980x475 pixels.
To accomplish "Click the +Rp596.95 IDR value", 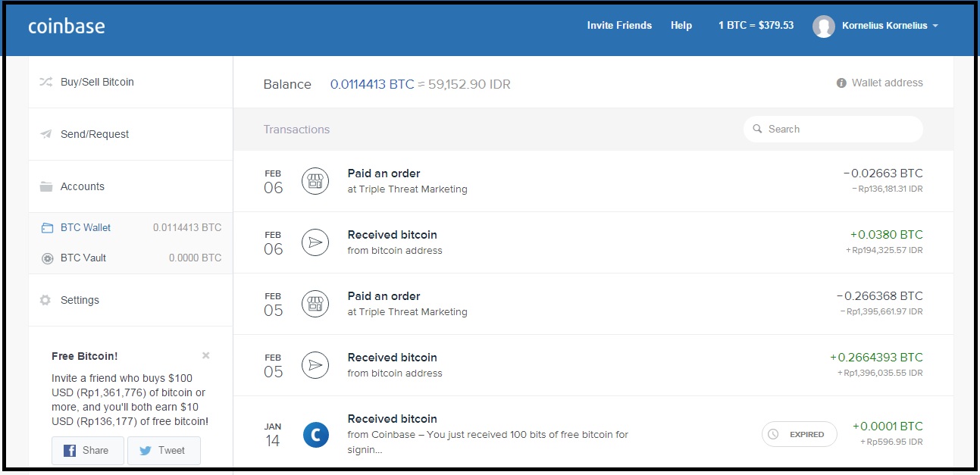I will [892, 442].
